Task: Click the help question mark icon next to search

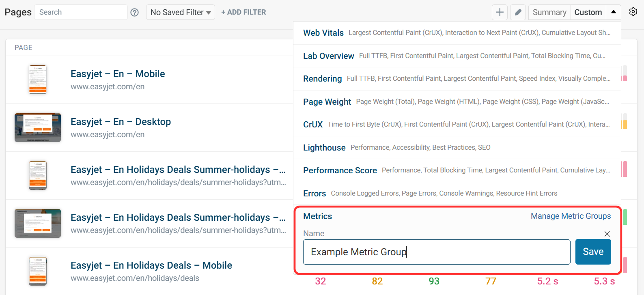Action: [134, 12]
